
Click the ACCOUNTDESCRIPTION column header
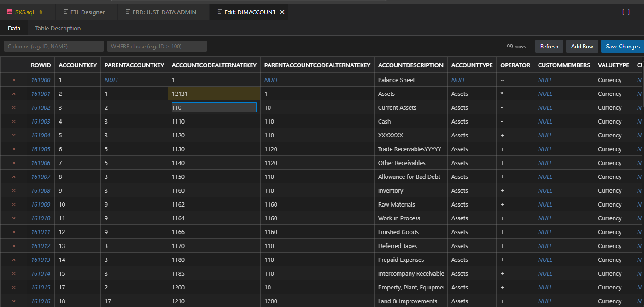coord(411,65)
